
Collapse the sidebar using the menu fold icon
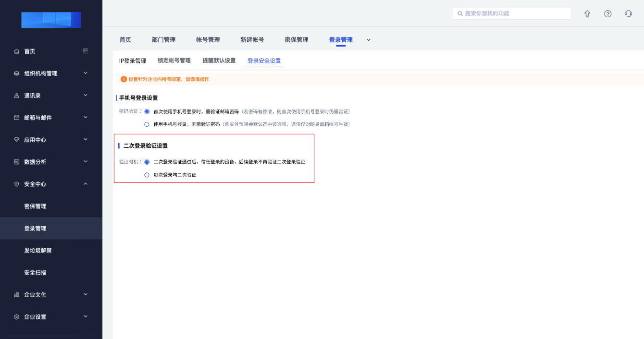[x=86, y=51]
